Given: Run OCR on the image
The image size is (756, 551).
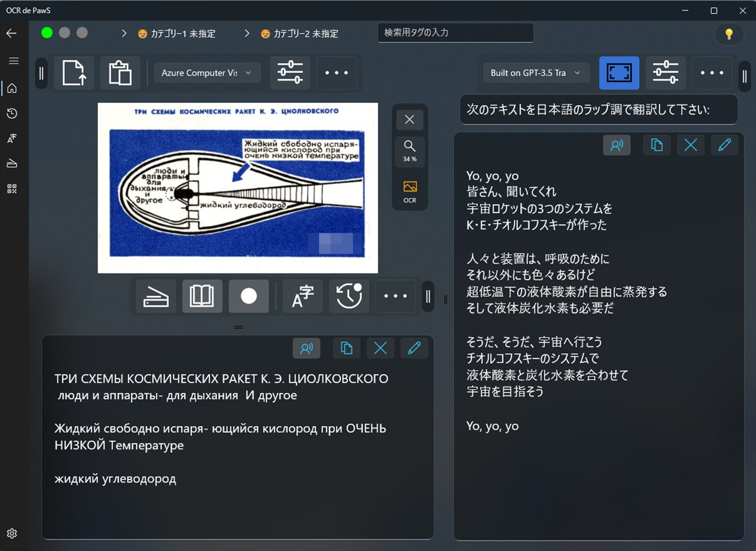Looking at the screenshot, I should click(x=409, y=191).
